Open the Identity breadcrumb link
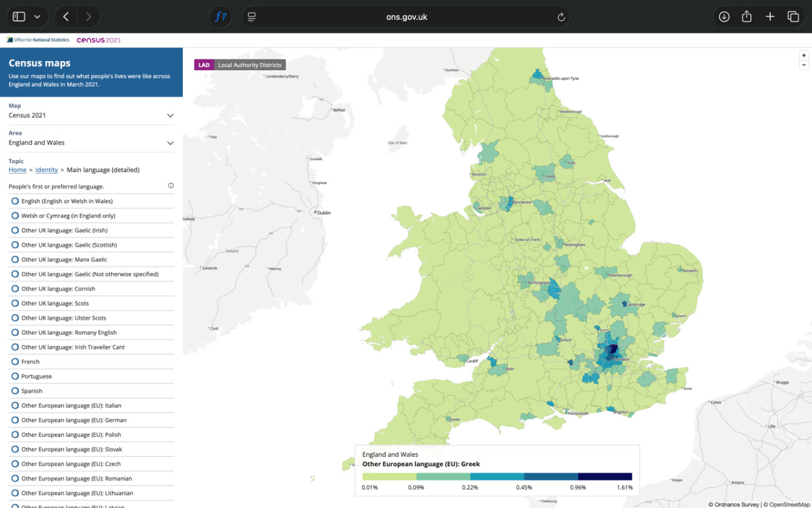This screenshot has height=508, width=812. tap(46, 170)
